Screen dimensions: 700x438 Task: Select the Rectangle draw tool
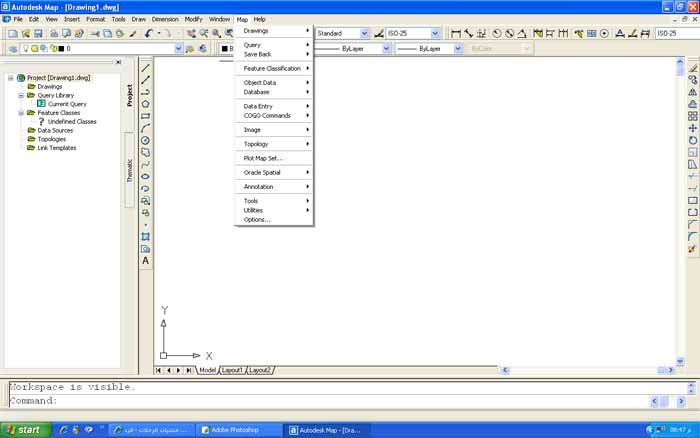click(146, 116)
